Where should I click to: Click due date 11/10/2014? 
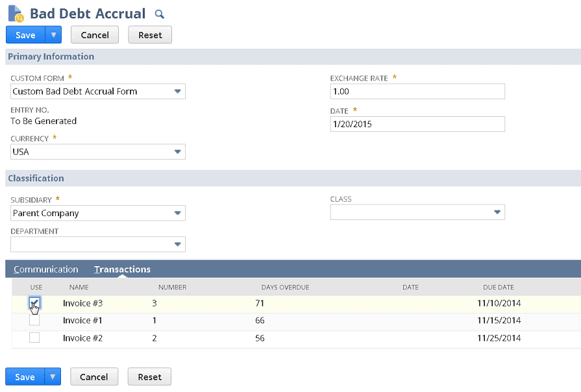[x=499, y=304]
